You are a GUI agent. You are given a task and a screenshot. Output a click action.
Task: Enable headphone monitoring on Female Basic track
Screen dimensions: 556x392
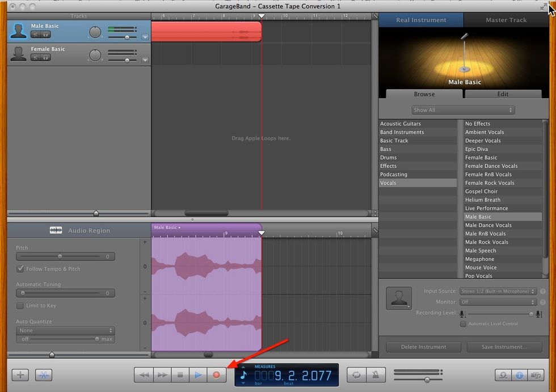[45, 58]
